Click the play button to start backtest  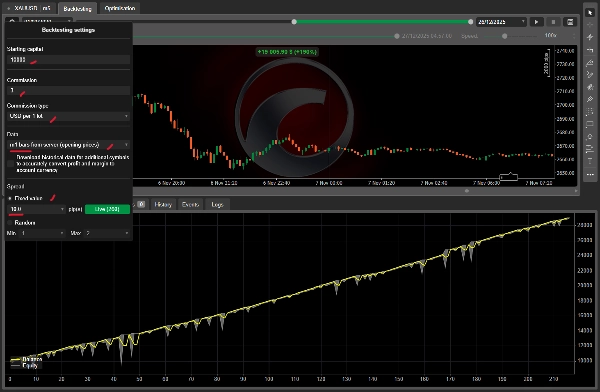coord(536,22)
